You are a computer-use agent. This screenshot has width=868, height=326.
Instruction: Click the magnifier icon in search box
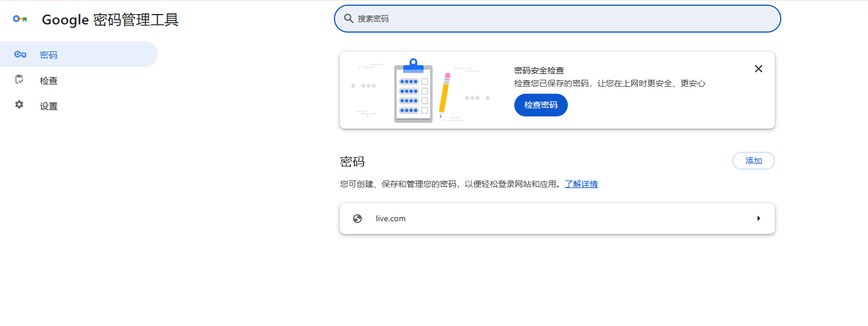click(349, 19)
